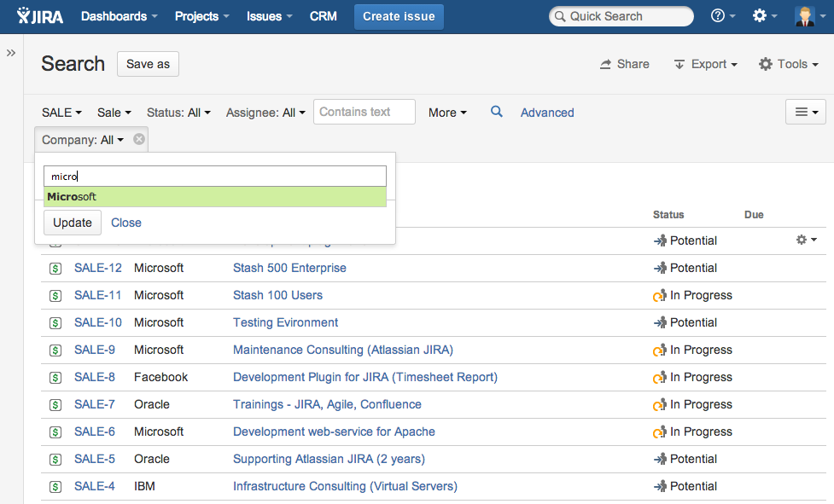Open the help question mark menu
The height and width of the screenshot is (504, 834).
(x=723, y=16)
